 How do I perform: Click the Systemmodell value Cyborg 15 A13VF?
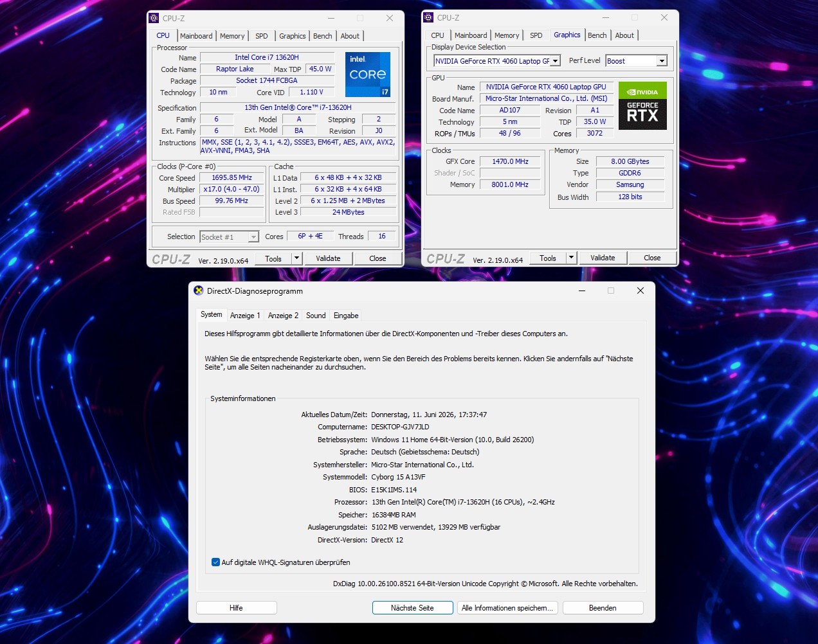[x=398, y=477]
